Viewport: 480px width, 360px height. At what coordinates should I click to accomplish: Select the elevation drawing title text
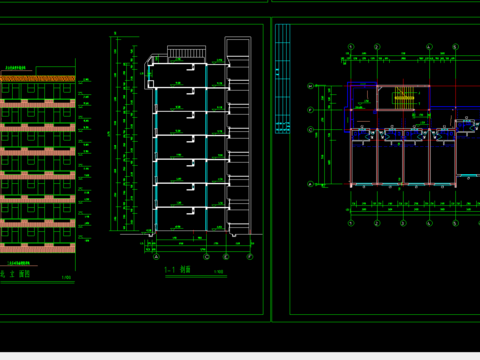(15, 274)
